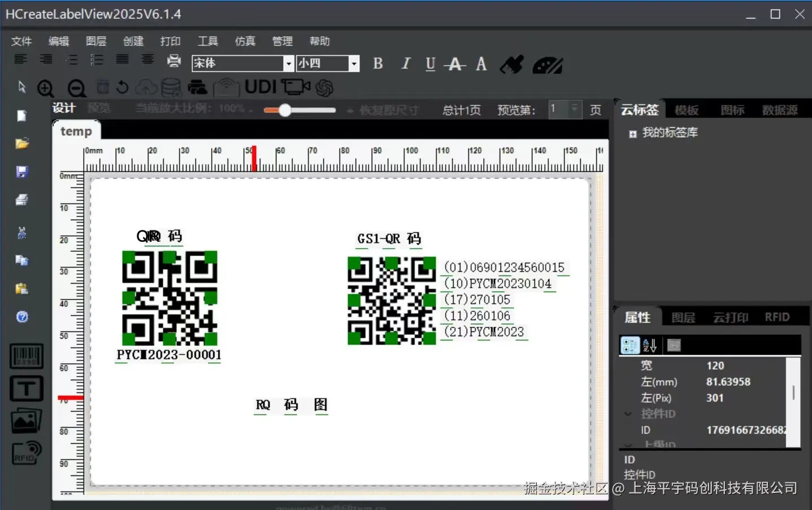Click the camera icon in toolbar

pyautogui.click(x=296, y=86)
